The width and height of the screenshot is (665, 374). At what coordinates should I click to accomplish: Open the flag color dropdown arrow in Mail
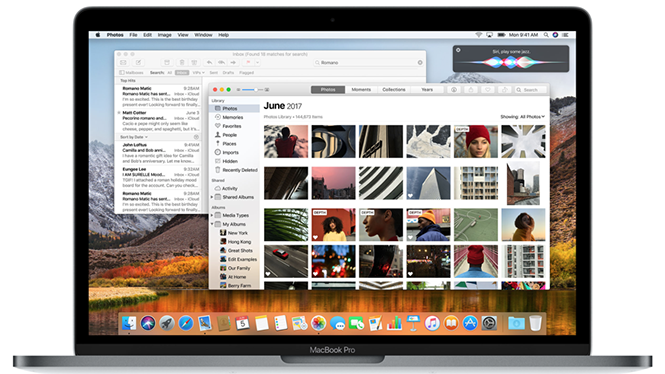pyautogui.click(x=257, y=63)
